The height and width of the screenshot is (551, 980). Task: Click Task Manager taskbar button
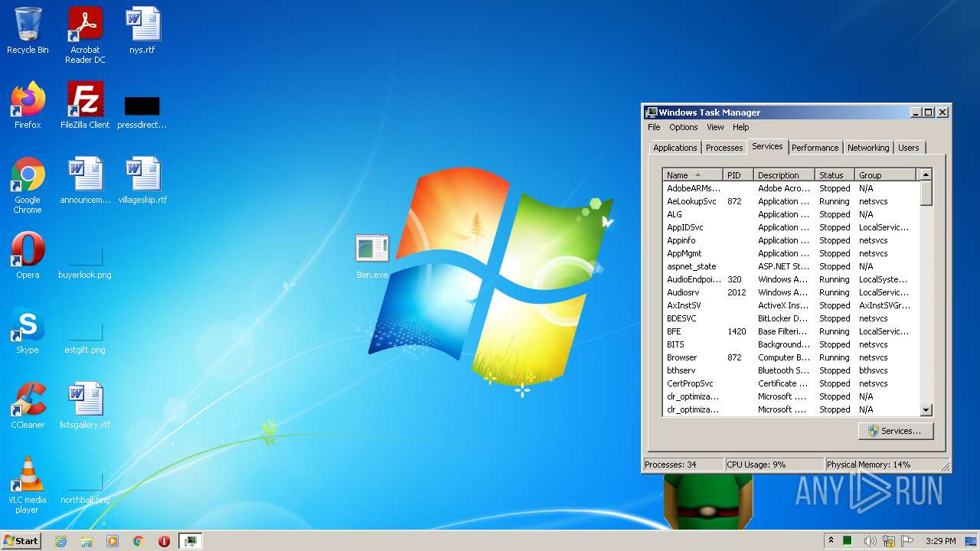[190, 540]
